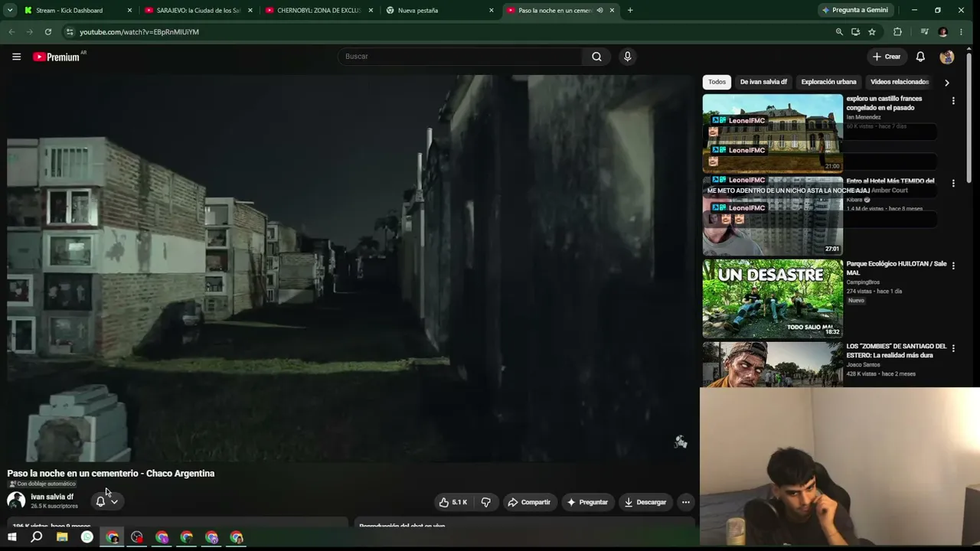Click the Chrome address bar URL
The image size is (980, 551).
coord(139,32)
